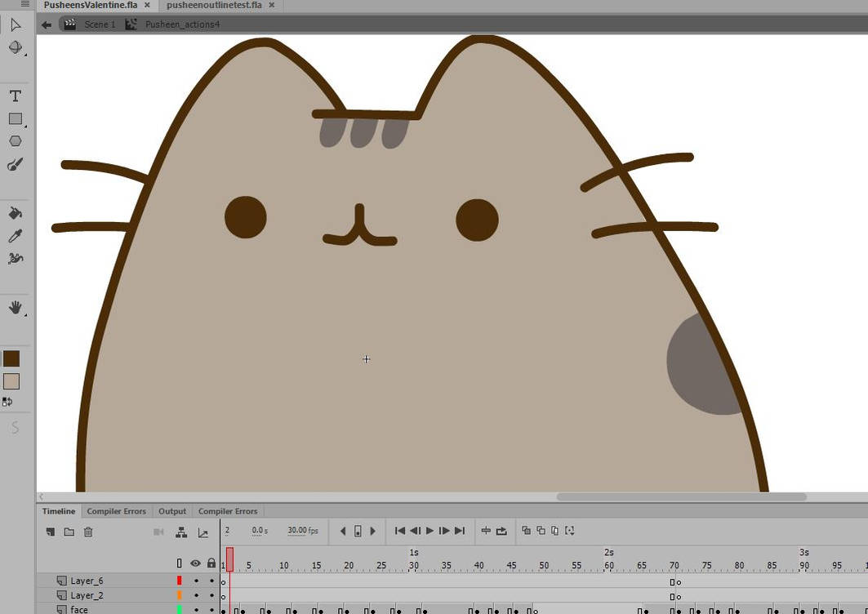The width and height of the screenshot is (868, 614).
Task: Play the timeline animation
Action: pos(430,531)
